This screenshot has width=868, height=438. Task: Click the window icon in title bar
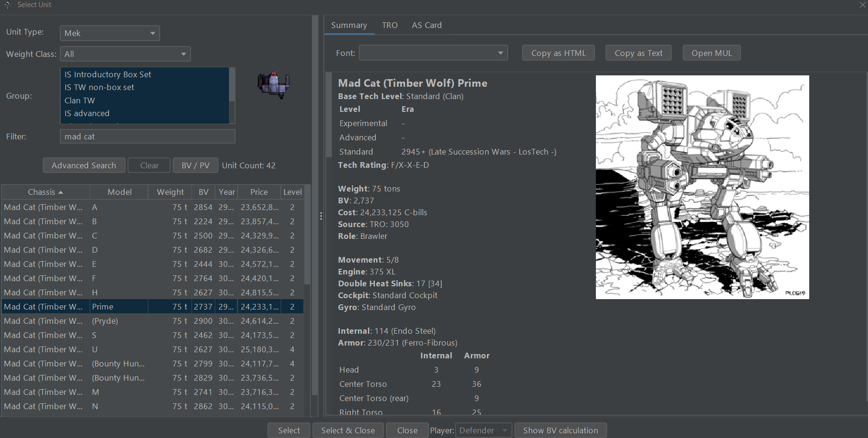coord(8,5)
